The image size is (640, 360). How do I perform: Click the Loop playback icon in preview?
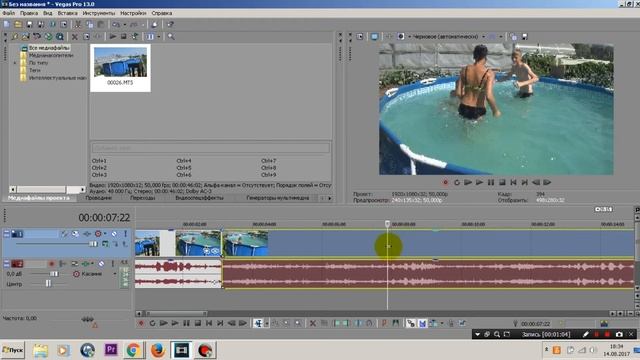tap(457, 182)
